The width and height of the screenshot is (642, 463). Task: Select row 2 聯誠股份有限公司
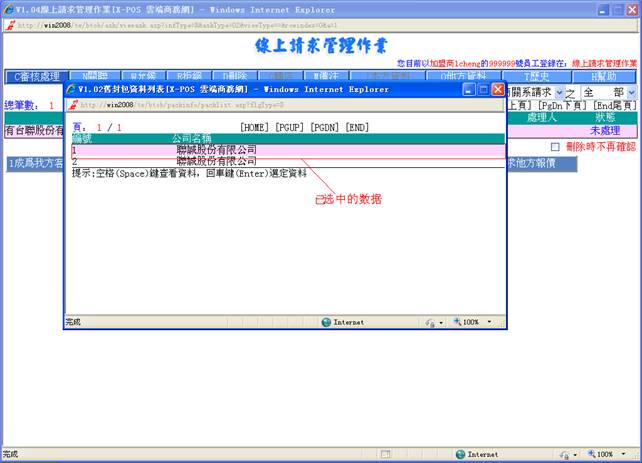point(216,161)
